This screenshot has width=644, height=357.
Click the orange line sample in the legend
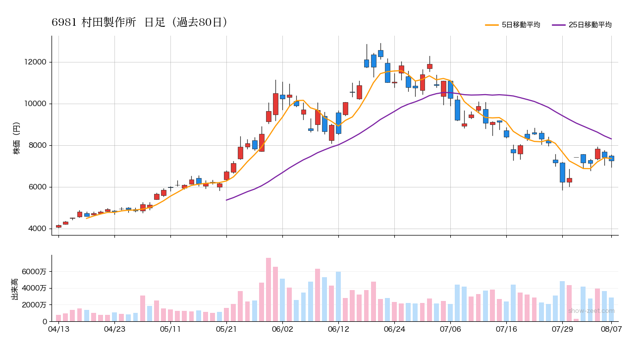pos(492,25)
